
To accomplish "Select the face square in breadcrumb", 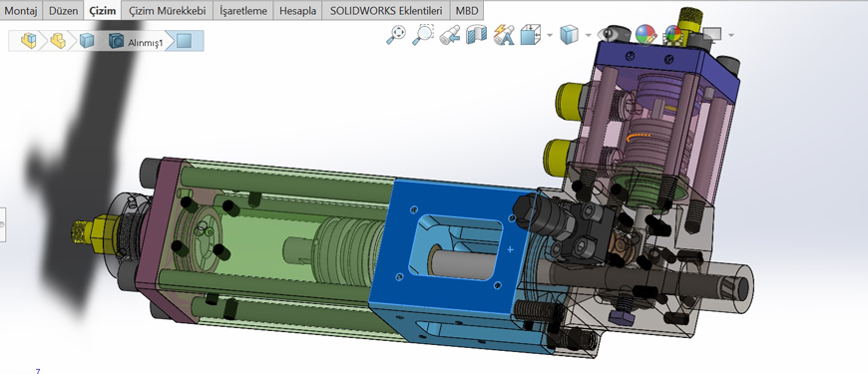I will (x=184, y=41).
